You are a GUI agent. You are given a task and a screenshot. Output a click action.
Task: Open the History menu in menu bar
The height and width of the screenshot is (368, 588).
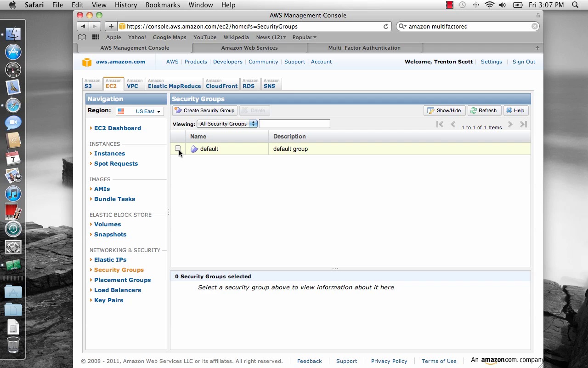tap(126, 5)
